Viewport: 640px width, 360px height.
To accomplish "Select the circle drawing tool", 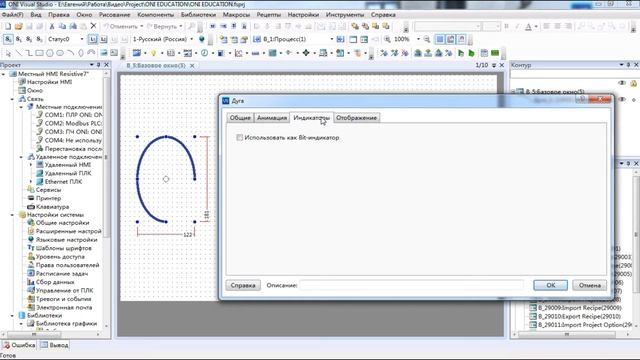I will point(50,53).
